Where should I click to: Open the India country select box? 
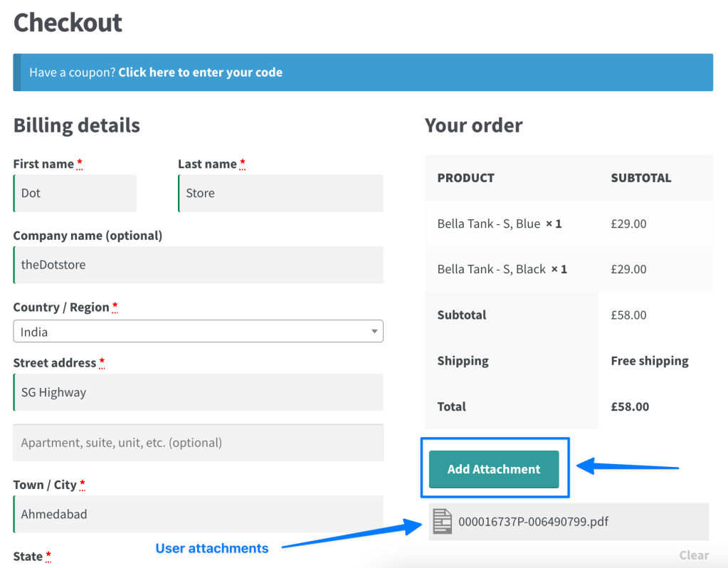(198, 332)
